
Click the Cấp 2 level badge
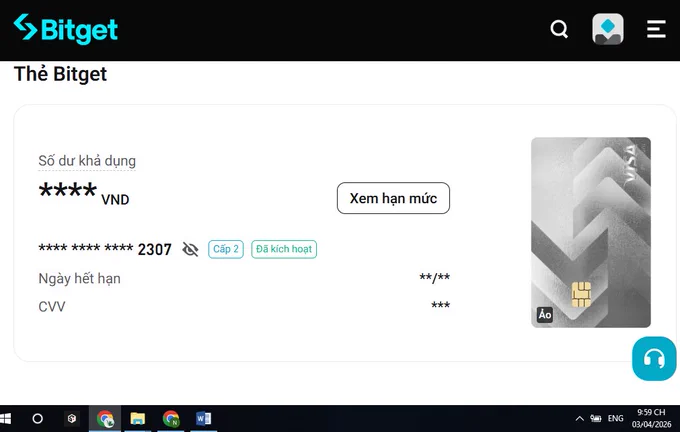[226, 249]
